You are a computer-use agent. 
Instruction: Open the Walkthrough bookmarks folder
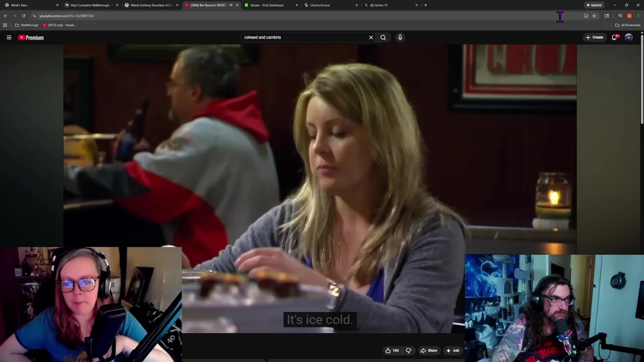27,25
